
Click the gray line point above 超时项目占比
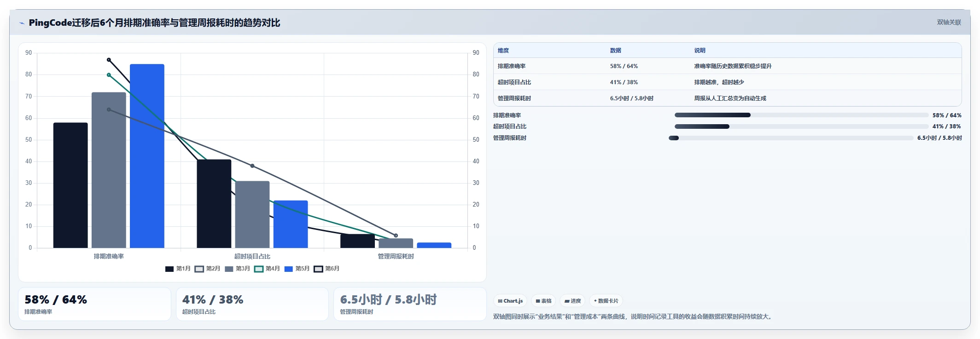coord(252,166)
